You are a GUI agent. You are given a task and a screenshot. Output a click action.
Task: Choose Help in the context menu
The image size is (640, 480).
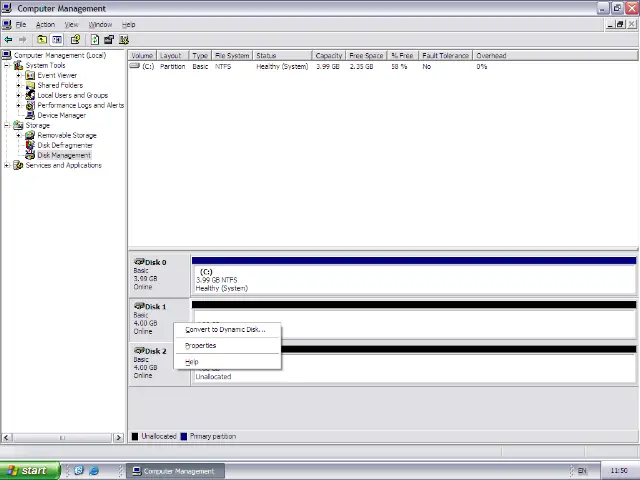coord(227,362)
